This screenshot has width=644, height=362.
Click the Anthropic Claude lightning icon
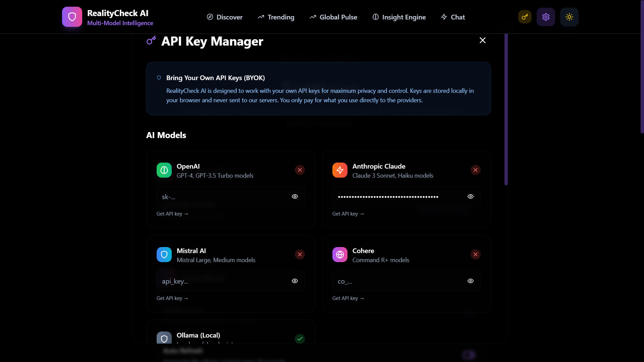coord(340,170)
